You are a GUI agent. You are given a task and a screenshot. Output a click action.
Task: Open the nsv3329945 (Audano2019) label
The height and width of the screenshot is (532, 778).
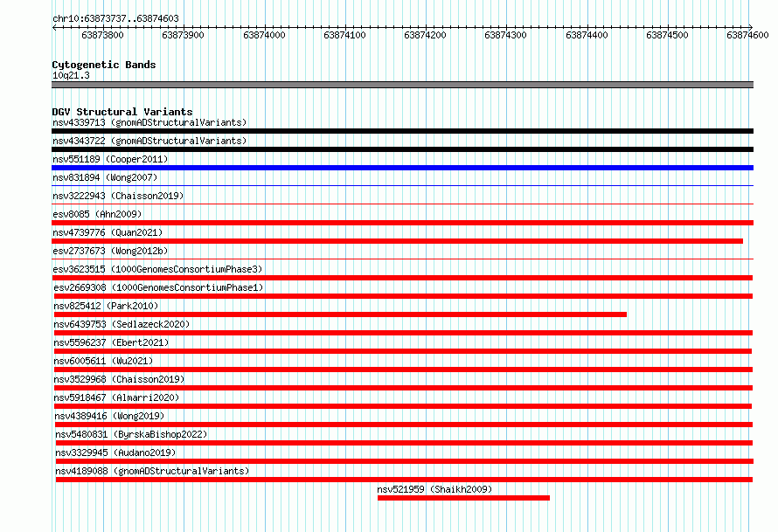coord(115,453)
